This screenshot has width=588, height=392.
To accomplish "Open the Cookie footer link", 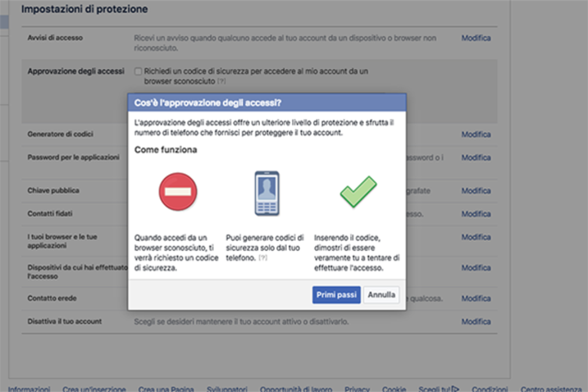I will (x=394, y=389).
